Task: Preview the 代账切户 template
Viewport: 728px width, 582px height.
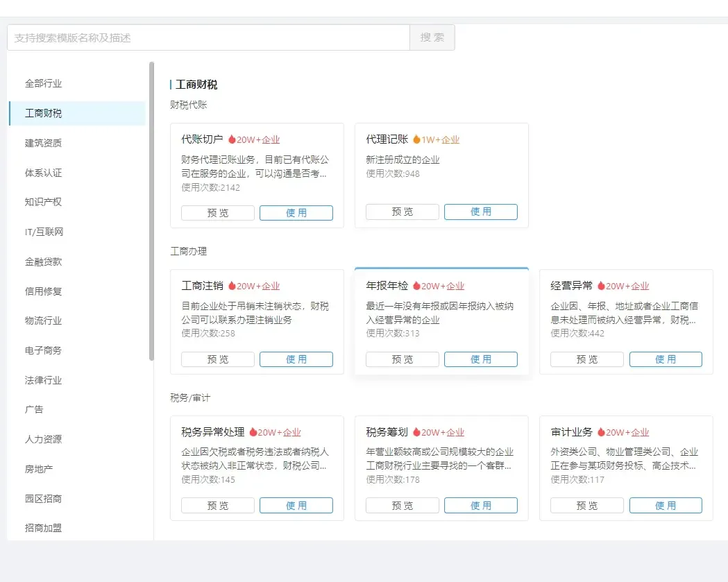Action: pos(218,213)
